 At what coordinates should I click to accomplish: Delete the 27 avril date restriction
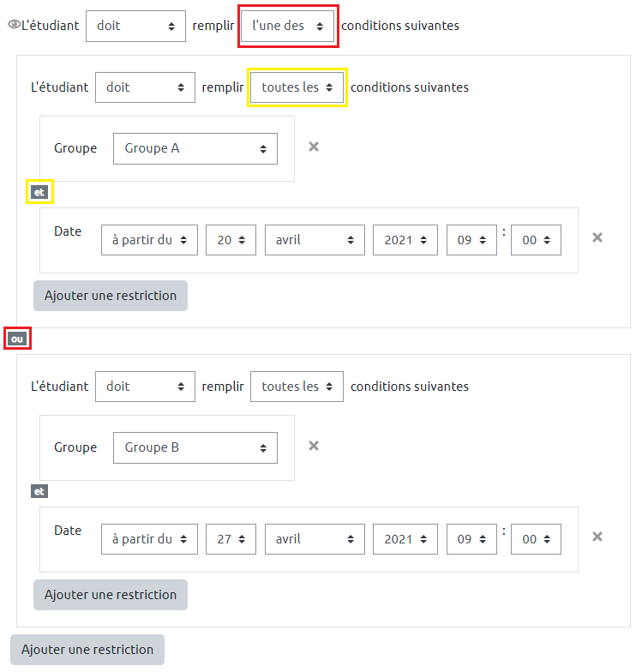[x=597, y=537]
